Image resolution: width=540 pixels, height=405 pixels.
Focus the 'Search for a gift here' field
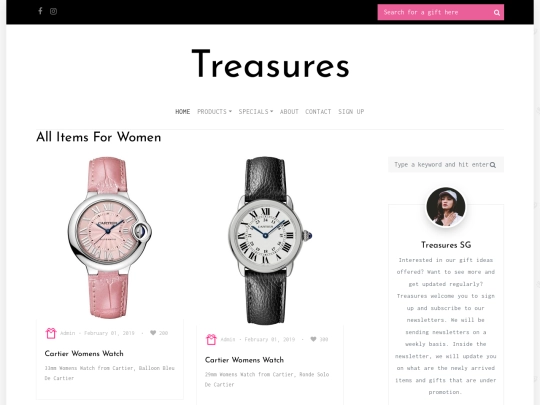click(435, 12)
